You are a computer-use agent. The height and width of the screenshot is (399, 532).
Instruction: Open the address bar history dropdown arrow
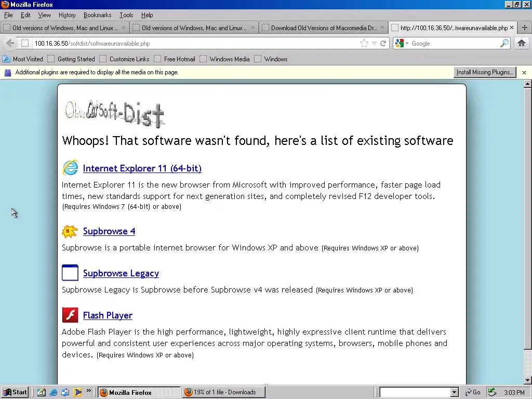click(374, 44)
